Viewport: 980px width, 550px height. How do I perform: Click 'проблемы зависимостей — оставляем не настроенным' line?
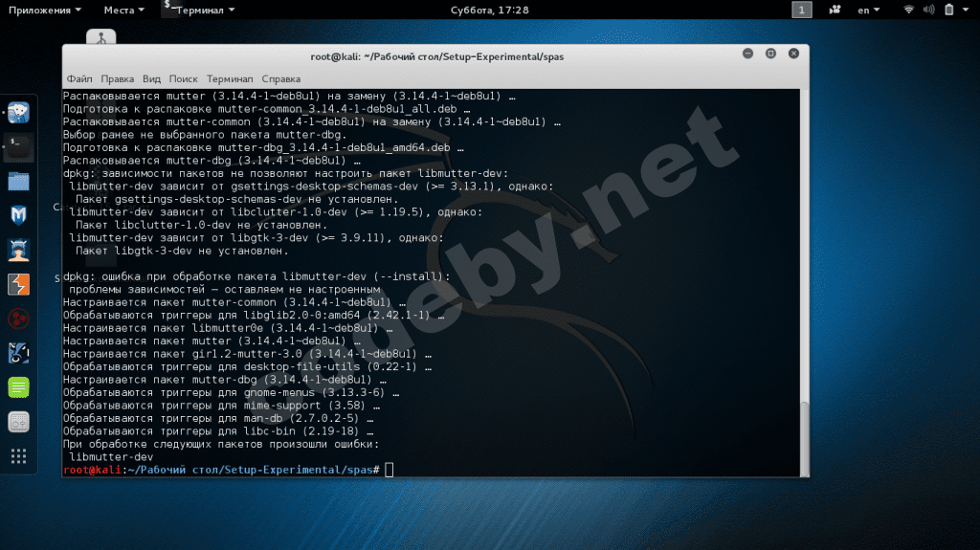click(224, 290)
